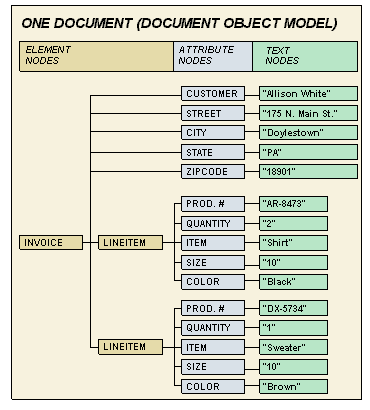Click the ATTRIBUTE NODES legend box
370x410 pixels.
point(213,56)
